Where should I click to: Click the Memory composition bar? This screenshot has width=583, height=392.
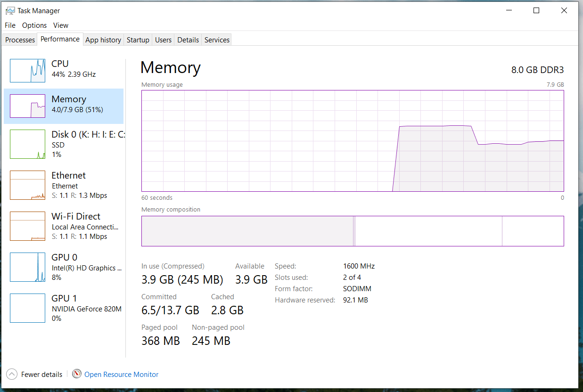(353, 231)
